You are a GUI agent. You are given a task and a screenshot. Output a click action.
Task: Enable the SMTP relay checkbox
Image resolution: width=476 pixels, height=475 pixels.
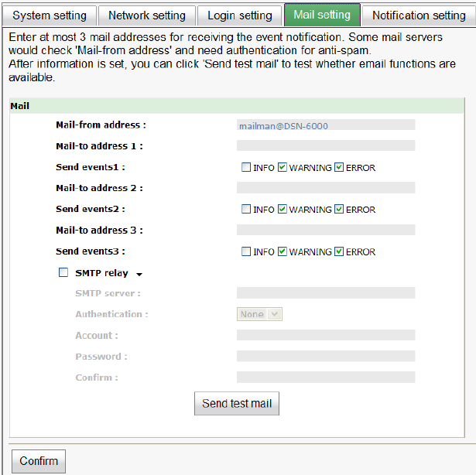tap(63, 272)
